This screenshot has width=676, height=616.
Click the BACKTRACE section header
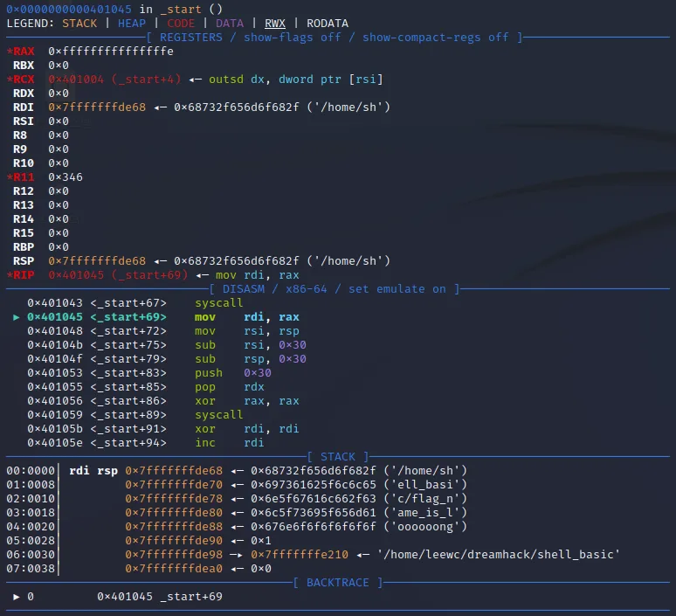click(338, 582)
